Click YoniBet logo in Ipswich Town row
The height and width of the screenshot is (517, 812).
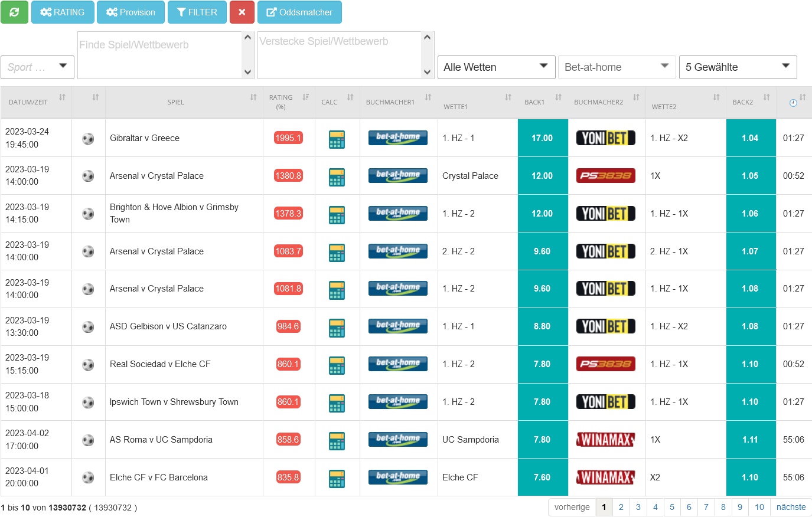coord(606,401)
